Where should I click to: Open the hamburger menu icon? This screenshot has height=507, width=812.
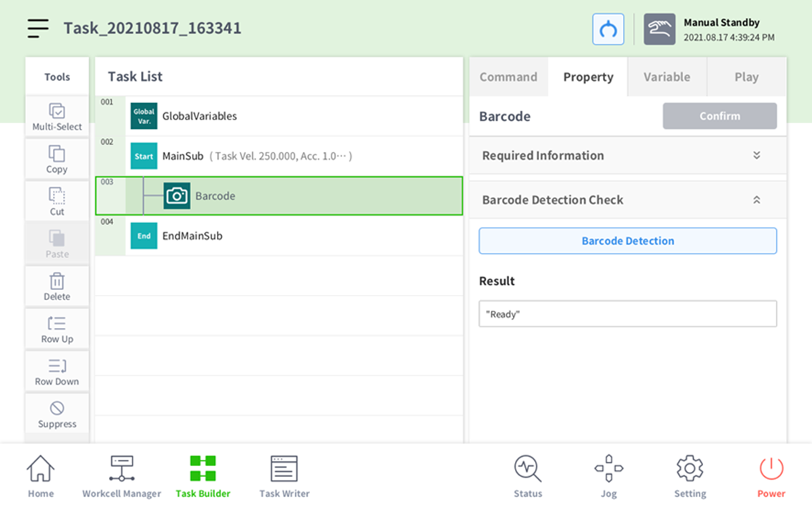pyautogui.click(x=38, y=28)
